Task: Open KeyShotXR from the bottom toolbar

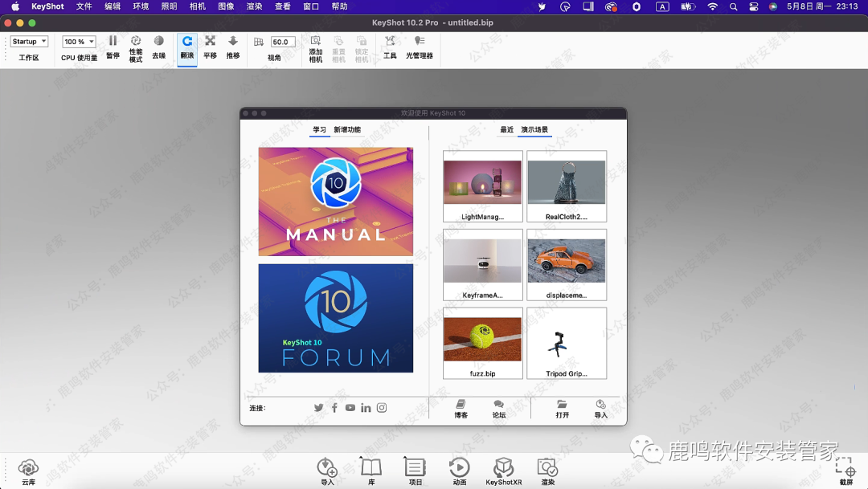Action: pyautogui.click(x=503, y=471)
